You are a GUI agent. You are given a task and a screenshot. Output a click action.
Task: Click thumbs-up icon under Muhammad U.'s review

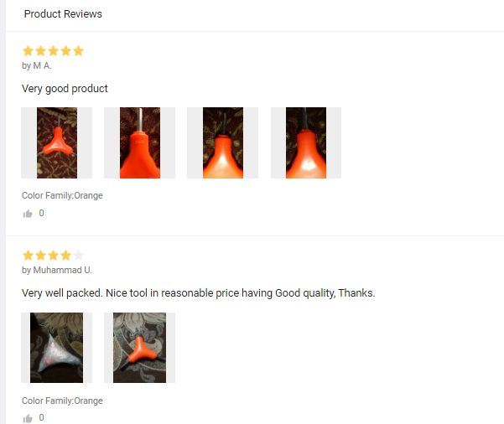[28, 418]
